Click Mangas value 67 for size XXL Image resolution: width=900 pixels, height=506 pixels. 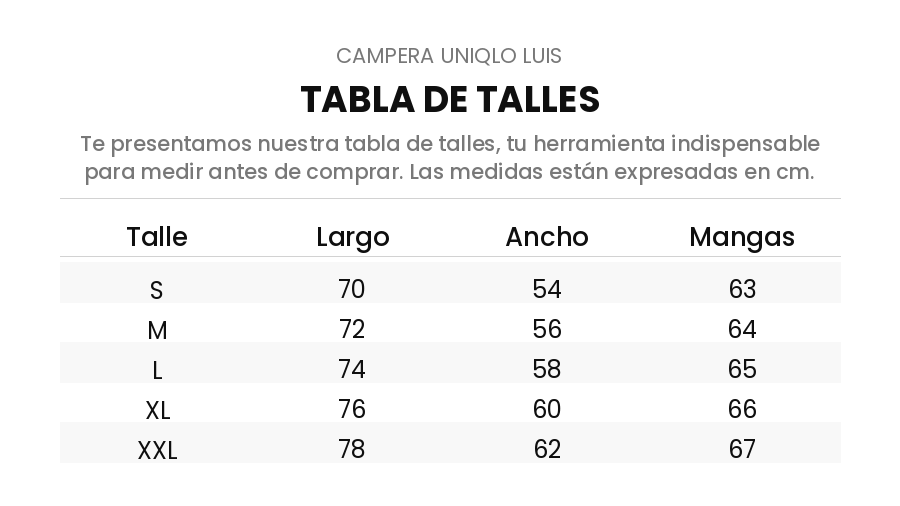point(742,449)
